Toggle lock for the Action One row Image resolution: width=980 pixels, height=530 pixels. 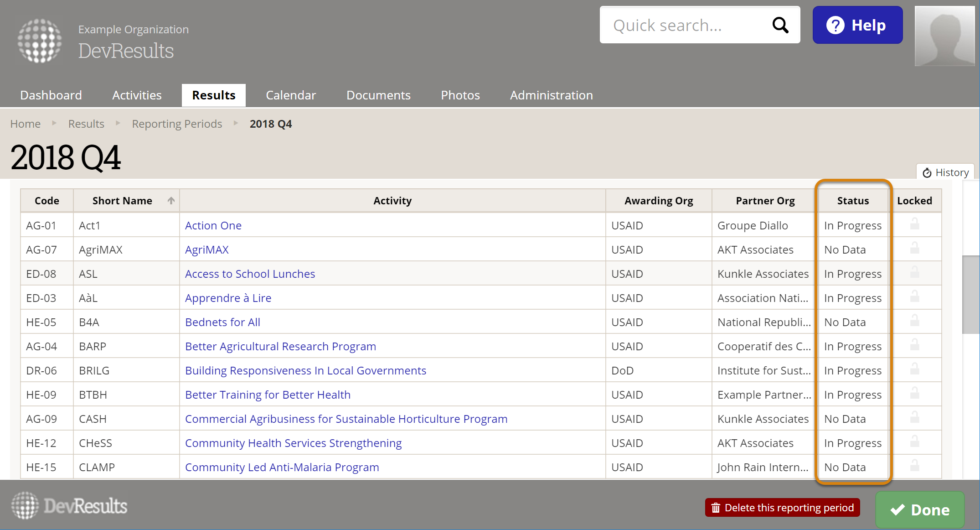click(914, 224)
